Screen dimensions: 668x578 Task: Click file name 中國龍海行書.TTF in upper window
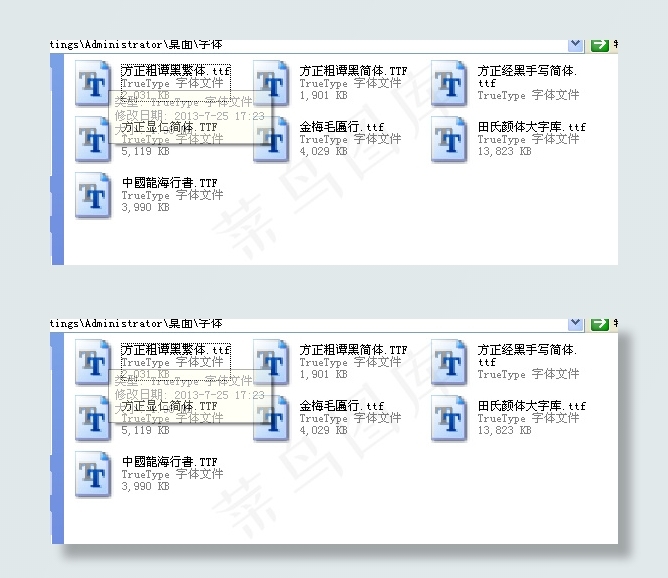(169, 183)
